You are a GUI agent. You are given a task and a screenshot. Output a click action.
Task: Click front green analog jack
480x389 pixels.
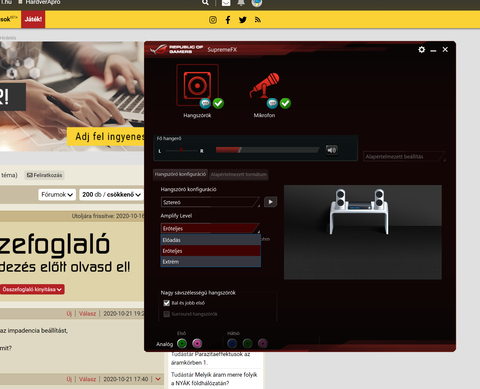pos(182,343)
